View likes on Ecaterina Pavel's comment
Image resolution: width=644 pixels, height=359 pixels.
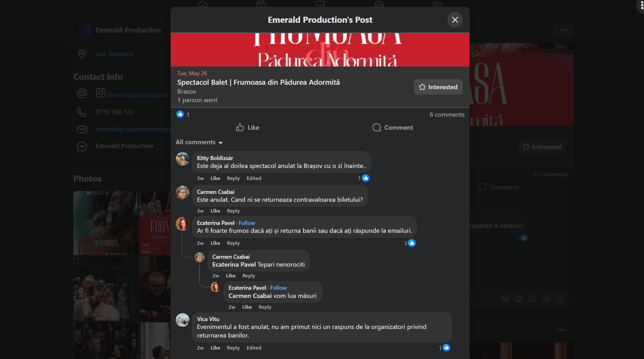[x=410, y=243]
